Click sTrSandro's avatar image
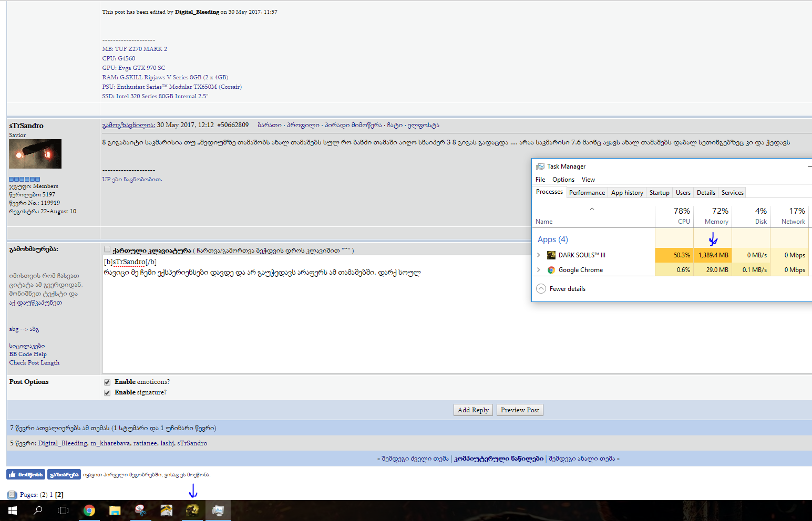Viewport: 812px width, 521px height. tap(35, 154)
